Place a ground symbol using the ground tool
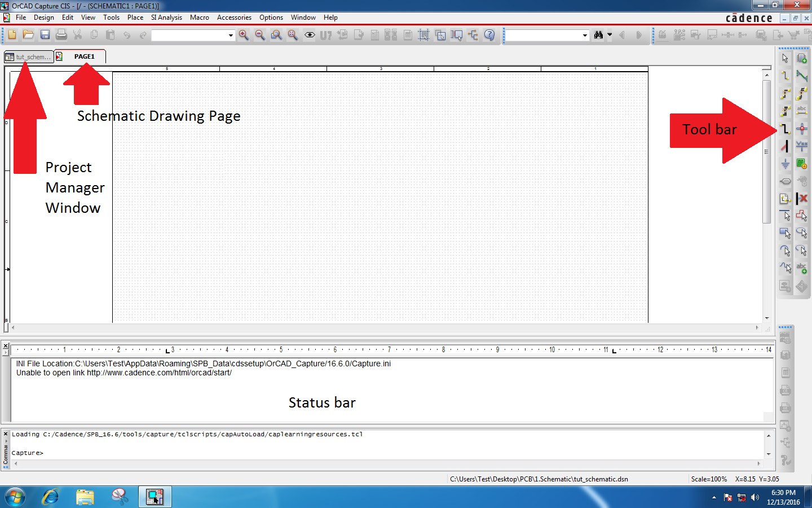This screenshot has width=812, height=508. coord(784,164)
